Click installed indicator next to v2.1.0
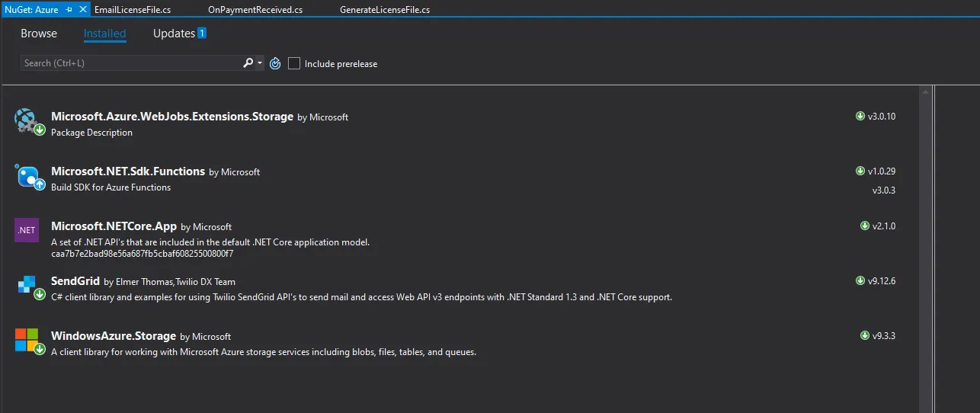 [865, 226]
